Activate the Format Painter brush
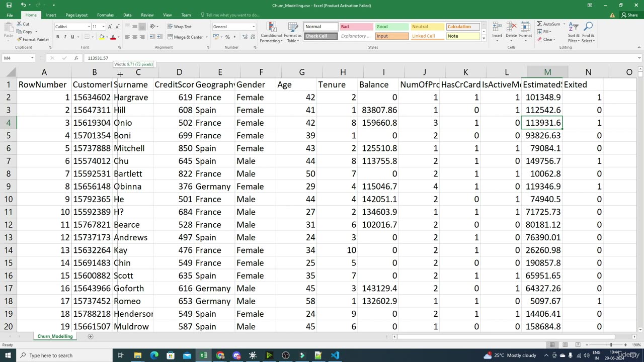The image size is (644, 362). (x=19, y=39)
